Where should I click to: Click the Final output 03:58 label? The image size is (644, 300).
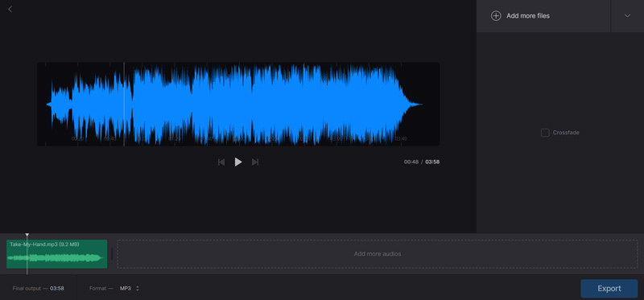tap(38, 289)
